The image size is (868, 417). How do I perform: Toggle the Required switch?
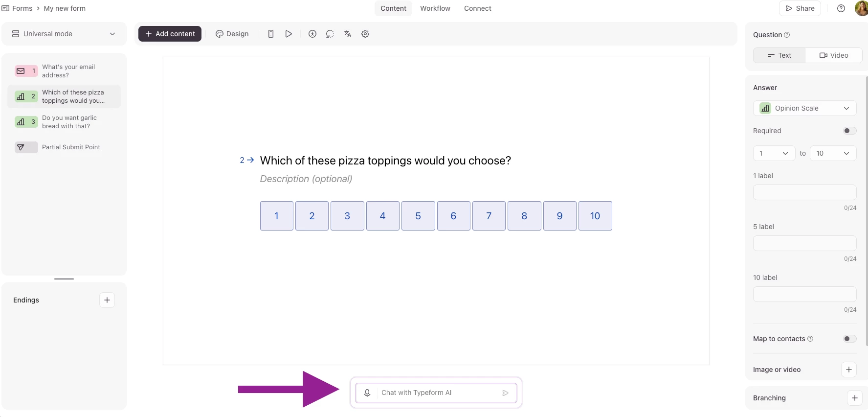[849, 131]
